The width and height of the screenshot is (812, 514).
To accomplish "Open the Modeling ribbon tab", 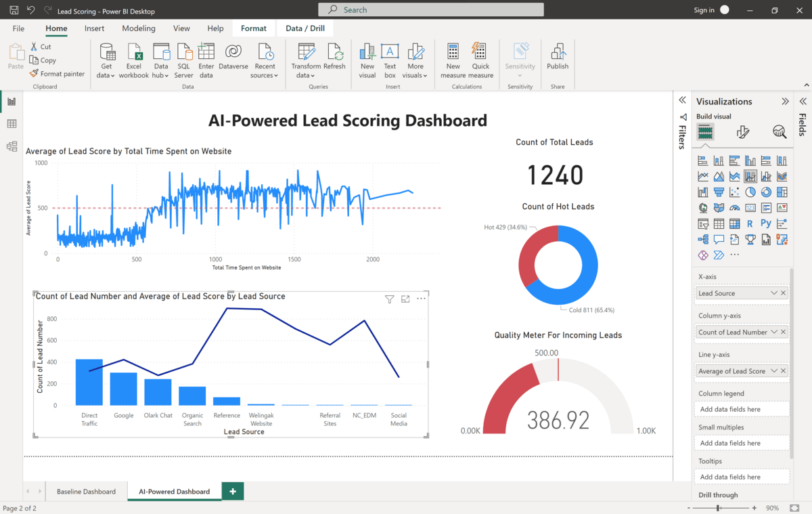I will [139, 28].
